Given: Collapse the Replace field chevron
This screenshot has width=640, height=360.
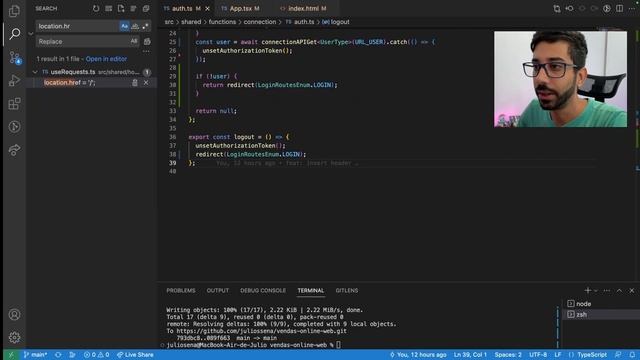Looking at the screenshot, I should [x=31, y=34].
